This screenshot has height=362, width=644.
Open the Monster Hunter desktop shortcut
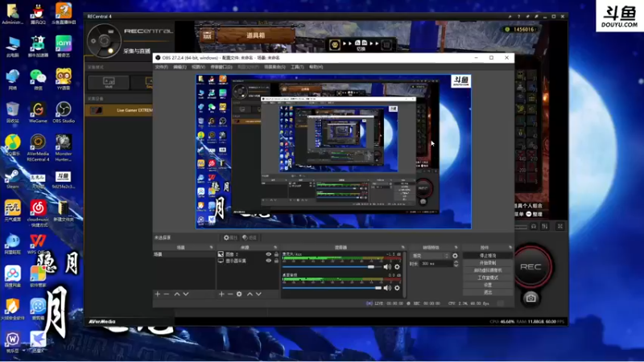pos(64,148)
